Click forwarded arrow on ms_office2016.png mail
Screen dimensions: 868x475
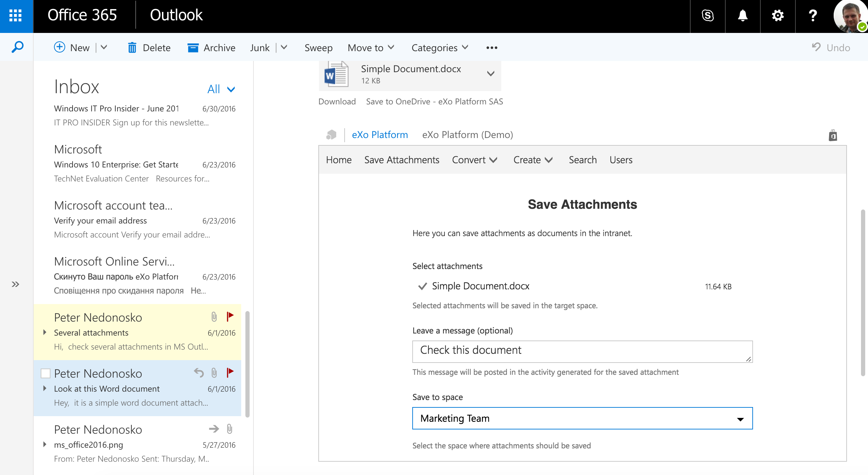(214, 428)
